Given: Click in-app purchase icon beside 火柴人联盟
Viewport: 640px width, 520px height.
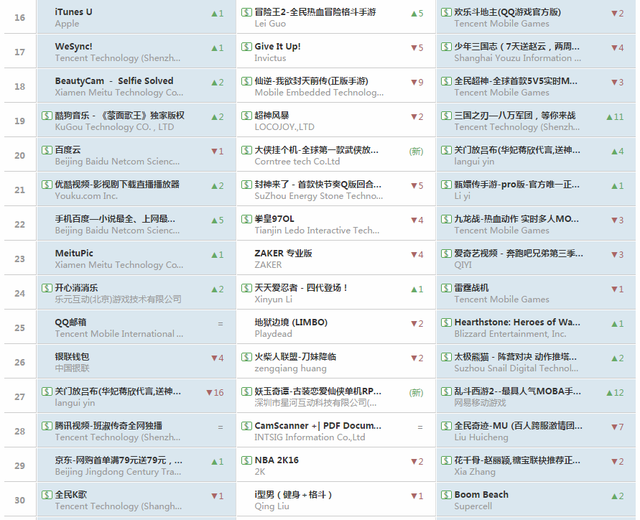Looking at the screenshot, I should pos(247,357).
